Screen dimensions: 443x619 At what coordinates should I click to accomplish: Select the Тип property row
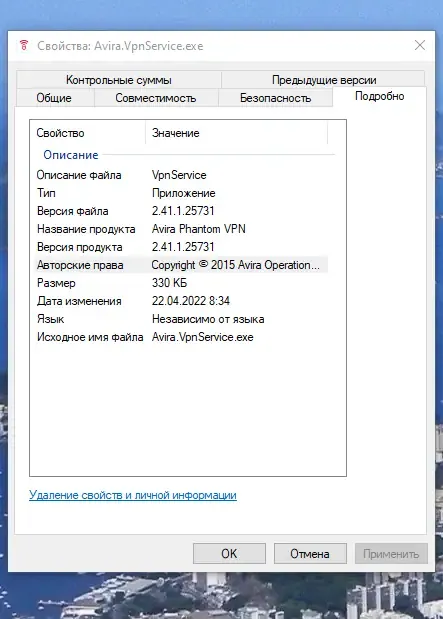click(x=182, y=193)
